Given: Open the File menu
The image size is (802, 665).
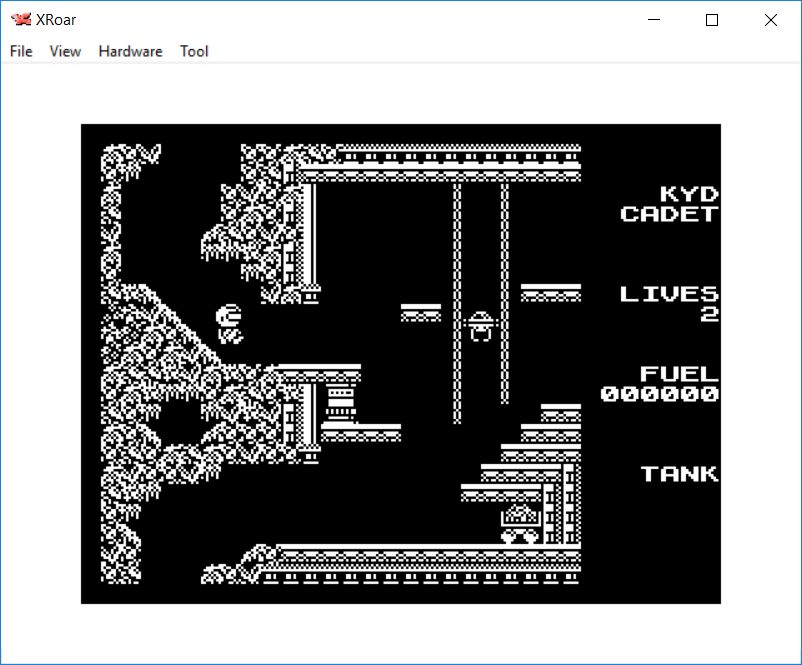Looking at the screenshot, I should click(x=21, y=51).
